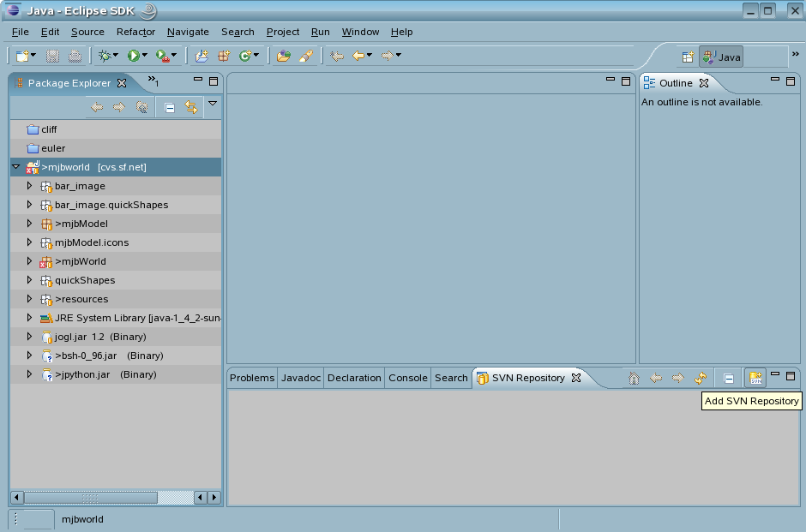This screenshot has height=532, width=806.
Task: Open the Back history dropdown arrow
Action: coord(370,55)
